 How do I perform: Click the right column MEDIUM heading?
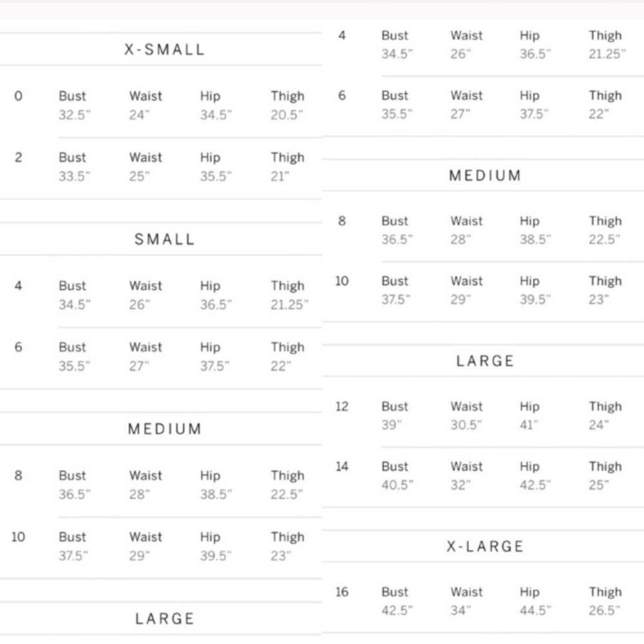[x=485, y=175]
